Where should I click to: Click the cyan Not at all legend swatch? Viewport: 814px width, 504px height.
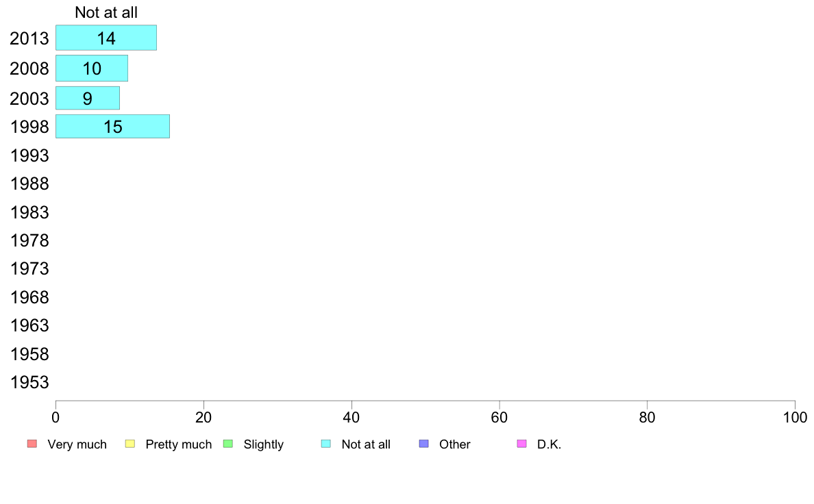326,444
